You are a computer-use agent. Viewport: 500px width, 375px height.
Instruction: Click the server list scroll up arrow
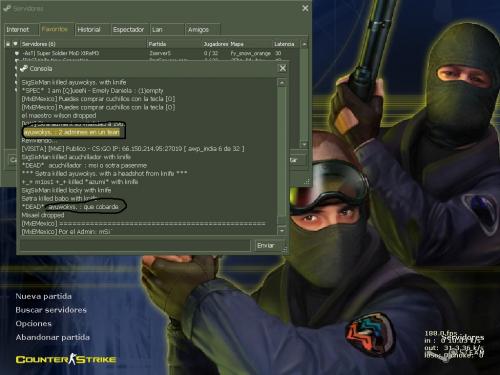pyautogui.click(x=304, y=44)
